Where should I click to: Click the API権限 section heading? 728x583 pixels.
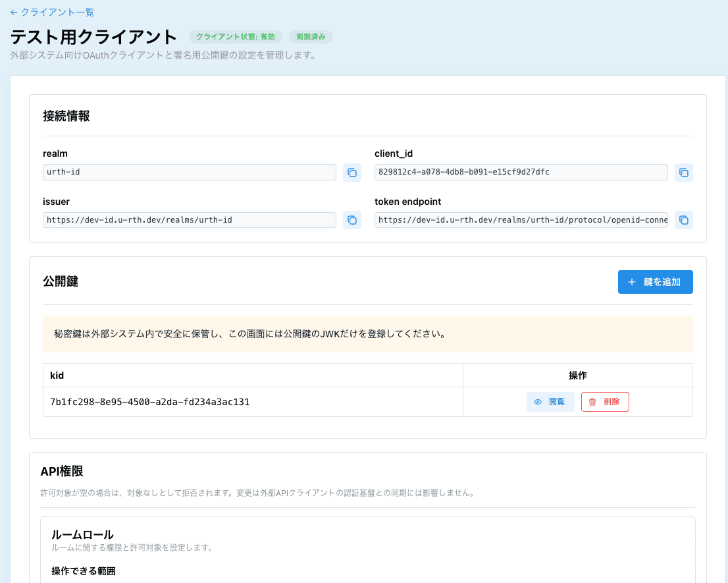(x=62, y=471)
